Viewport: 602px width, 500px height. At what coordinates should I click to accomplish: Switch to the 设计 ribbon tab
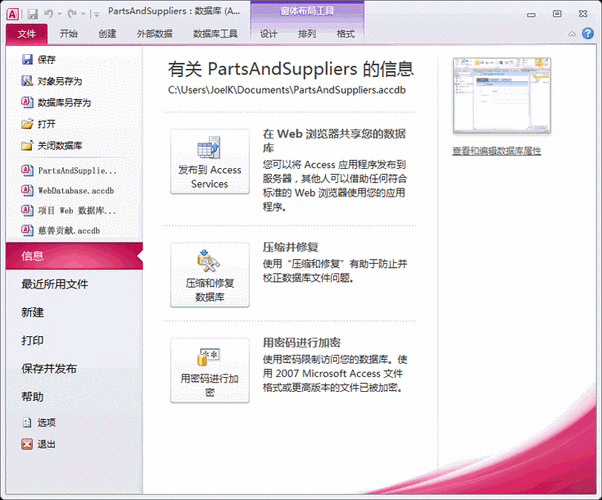[268, 34]
